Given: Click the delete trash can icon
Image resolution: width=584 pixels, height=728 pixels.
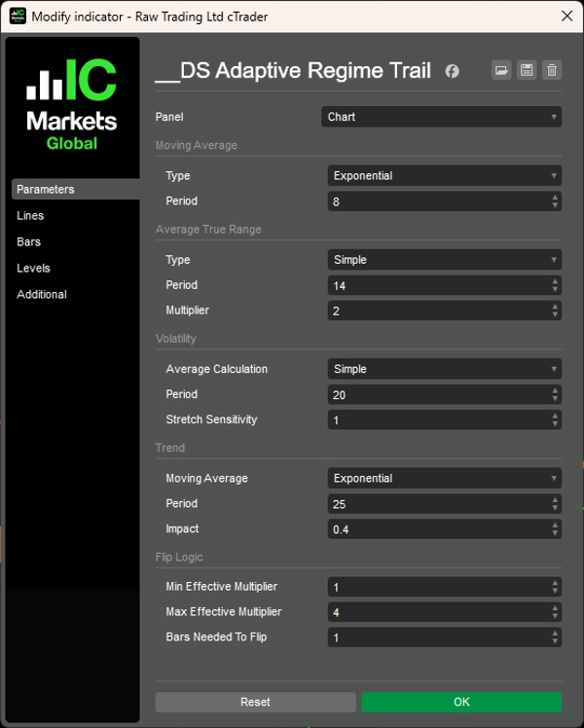Looking at the screenshot, I should click(x=552, y=71).
